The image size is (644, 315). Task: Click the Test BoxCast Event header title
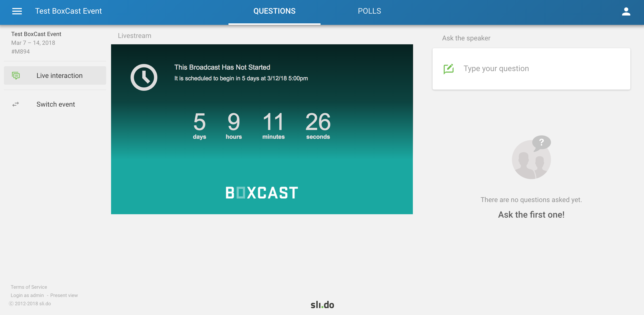(68, 11)
